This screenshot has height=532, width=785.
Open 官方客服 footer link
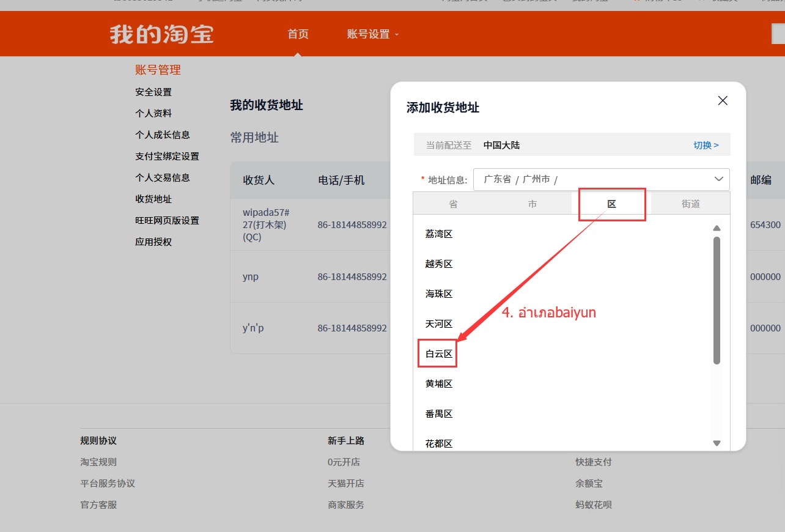pyautogui.click(x=98, y=504)
